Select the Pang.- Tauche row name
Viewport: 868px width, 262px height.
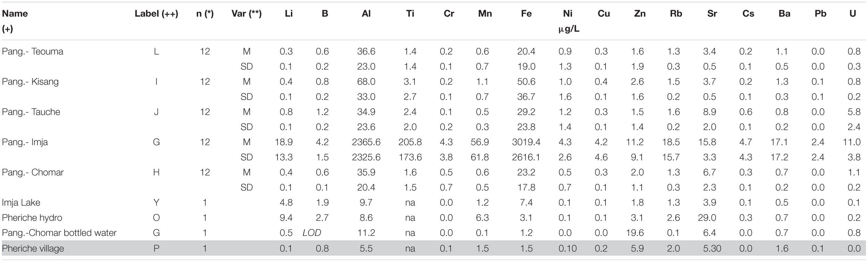(31, 112)
